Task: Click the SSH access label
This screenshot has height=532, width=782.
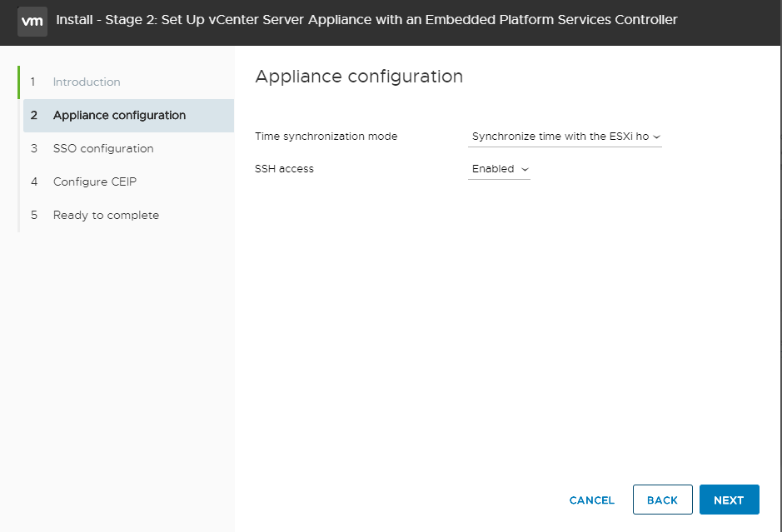Action: [284, 169]
